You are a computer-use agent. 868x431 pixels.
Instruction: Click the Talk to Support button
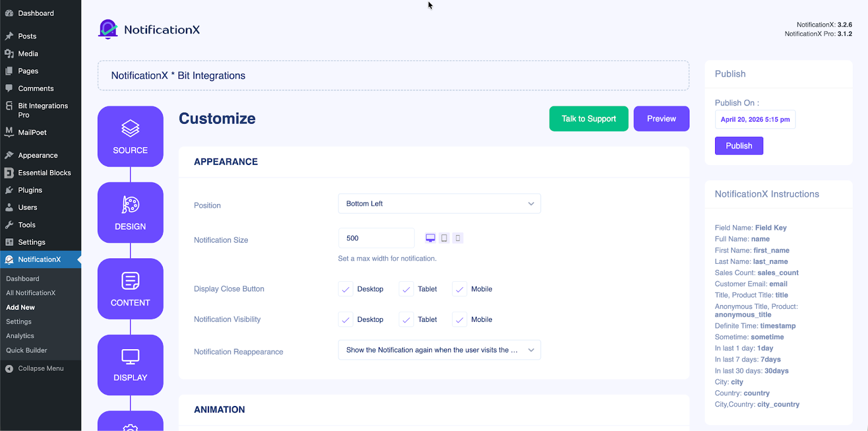pos(589,118)
